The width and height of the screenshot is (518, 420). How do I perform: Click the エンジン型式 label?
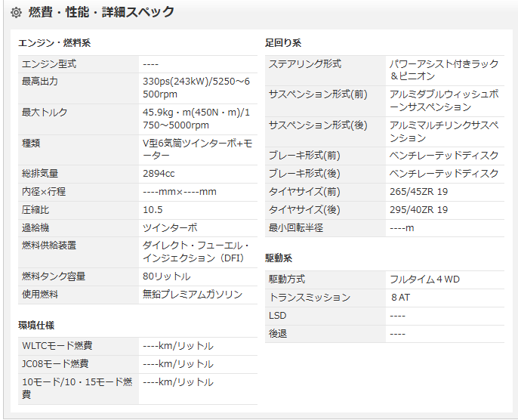coord(49,63)
